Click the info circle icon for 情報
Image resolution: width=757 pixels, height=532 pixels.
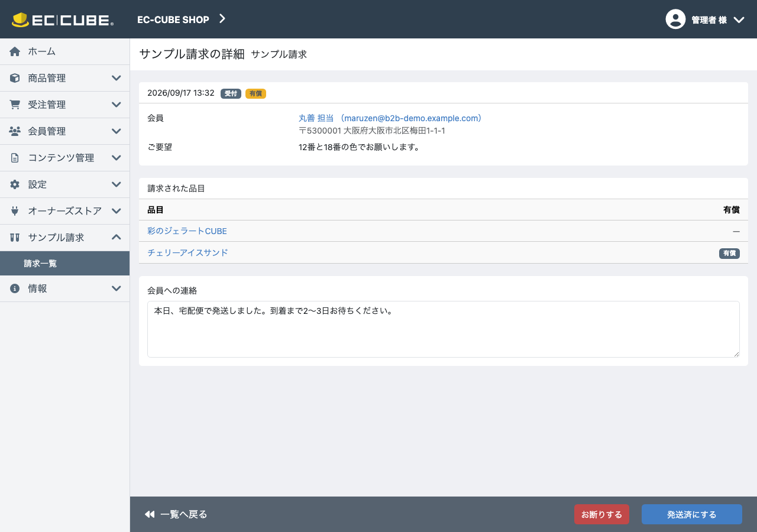(x=15, y=288)
